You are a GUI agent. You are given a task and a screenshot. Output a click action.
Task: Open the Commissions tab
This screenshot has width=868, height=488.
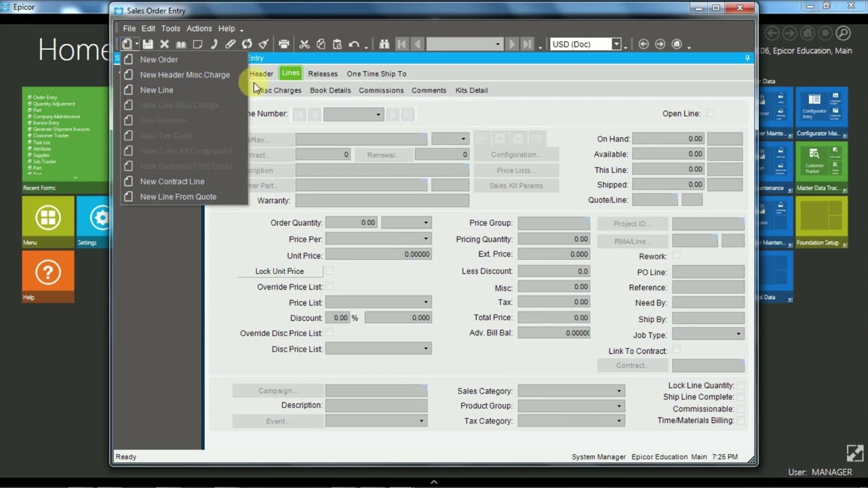[381, 90]
